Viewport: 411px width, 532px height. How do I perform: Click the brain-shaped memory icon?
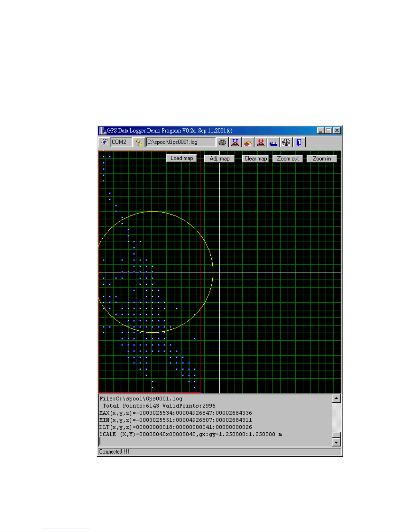[x=222, y=142]
